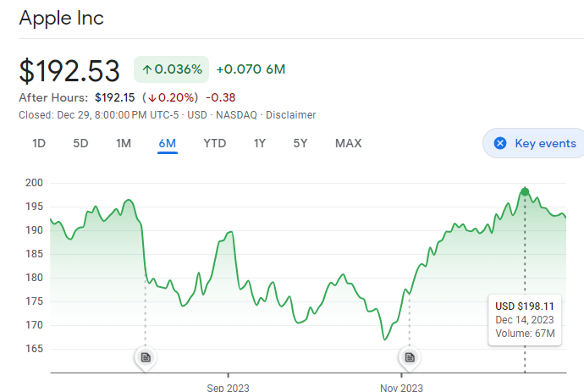Click the Volume: 67M tooltip text
584x392 pixels.
525,333
